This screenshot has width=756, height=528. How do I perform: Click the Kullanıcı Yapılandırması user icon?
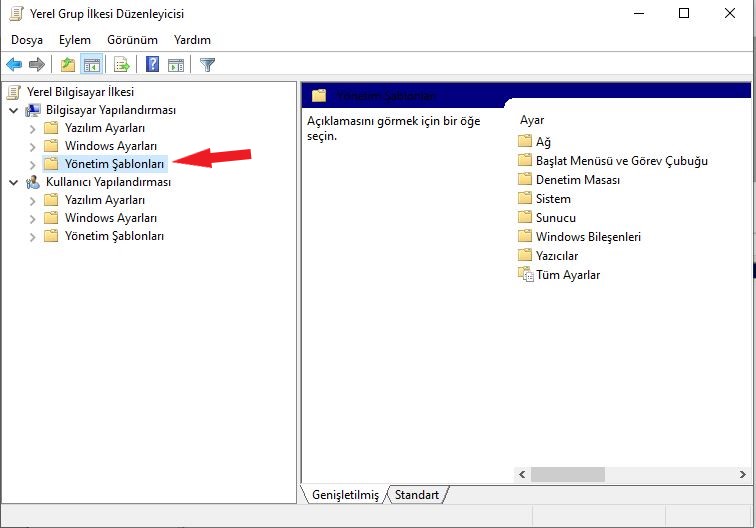[33, 182]
